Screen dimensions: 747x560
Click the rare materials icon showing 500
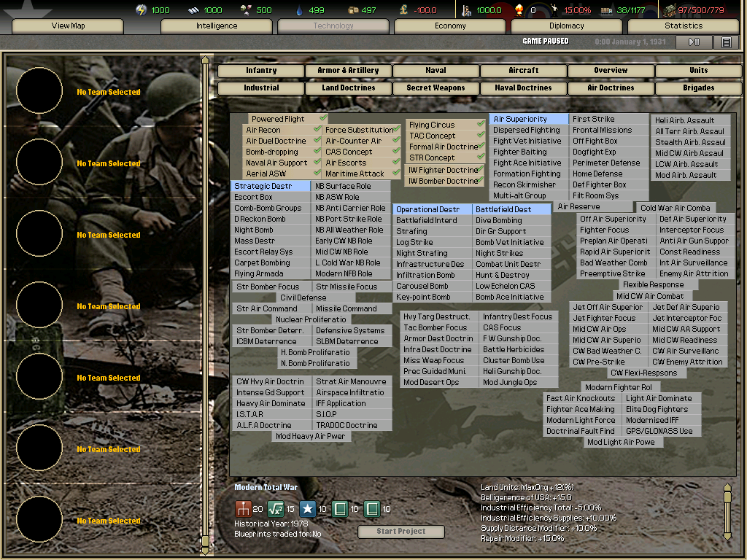pyautogui.click(x=244, y=9)
